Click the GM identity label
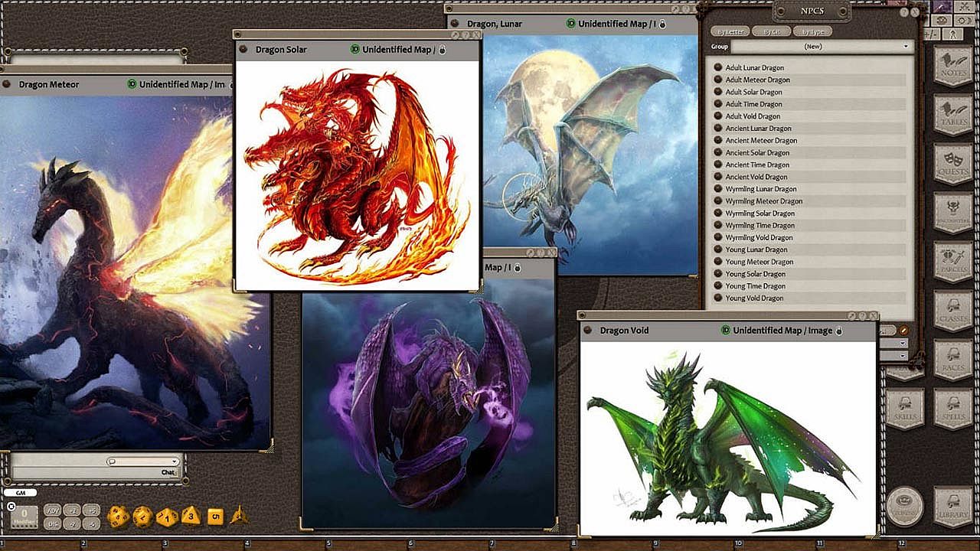Viewport: 980px width, 551px height. 20,493
